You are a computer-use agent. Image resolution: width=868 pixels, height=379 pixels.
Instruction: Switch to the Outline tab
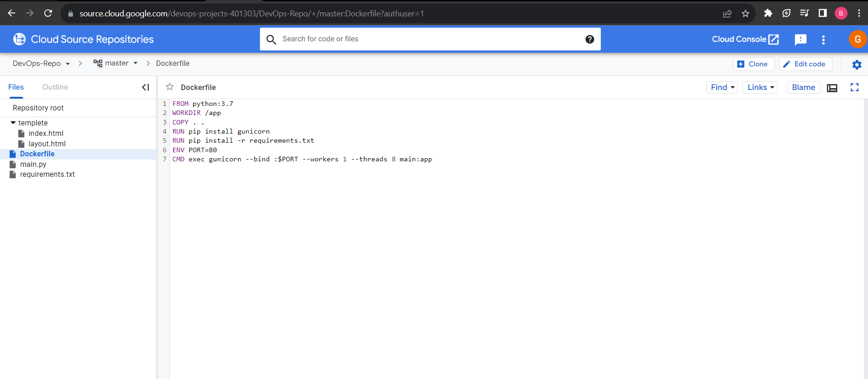pos(55,87)
